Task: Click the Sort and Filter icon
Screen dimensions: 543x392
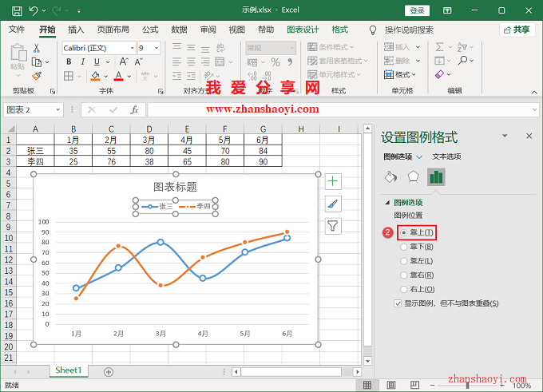Action: click(462, 47)
